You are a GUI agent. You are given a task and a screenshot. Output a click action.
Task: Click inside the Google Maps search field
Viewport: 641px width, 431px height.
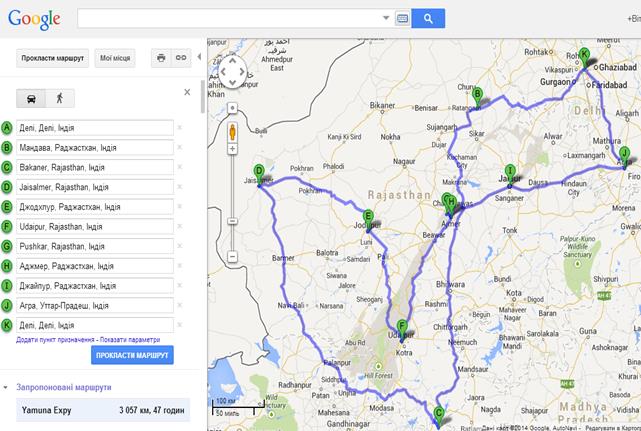click(x=229, y=18)
